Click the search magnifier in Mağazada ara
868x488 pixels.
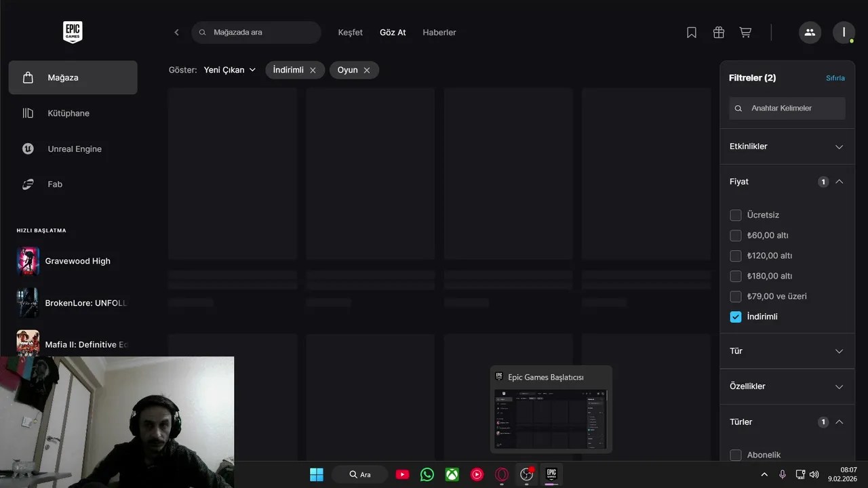point(202,33)
